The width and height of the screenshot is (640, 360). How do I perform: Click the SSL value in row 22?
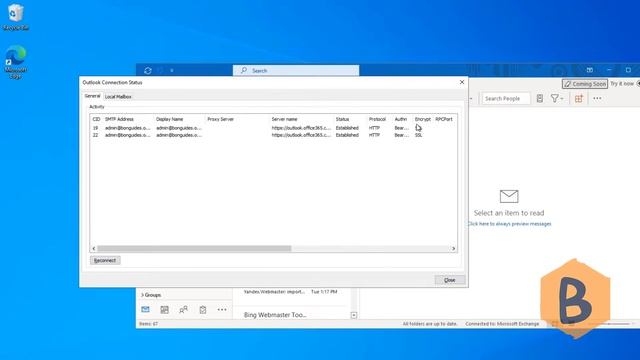tap(418, 135)
